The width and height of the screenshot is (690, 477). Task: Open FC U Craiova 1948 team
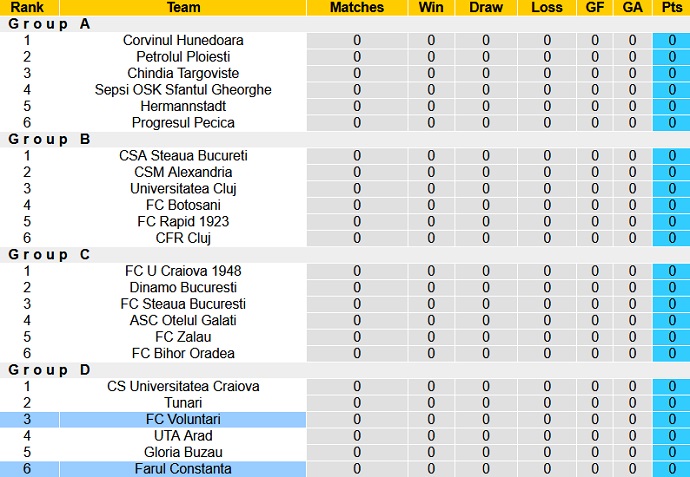[x=183, y=271]
